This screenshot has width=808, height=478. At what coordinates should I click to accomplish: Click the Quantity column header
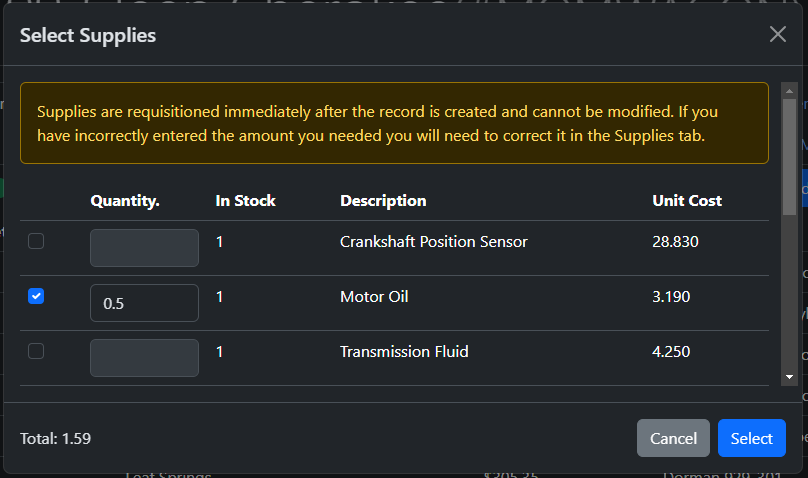[125, 200]
